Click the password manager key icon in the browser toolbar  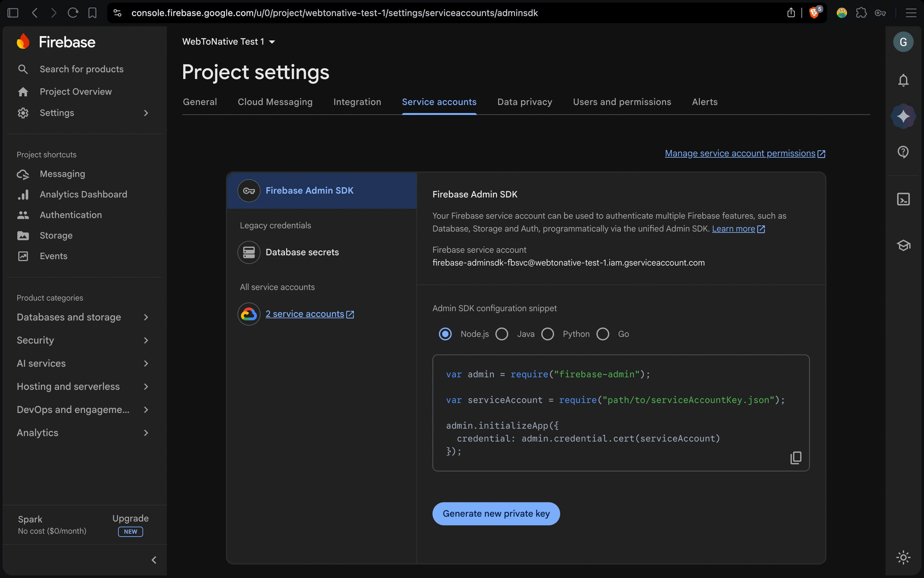(x=880, y=13)
